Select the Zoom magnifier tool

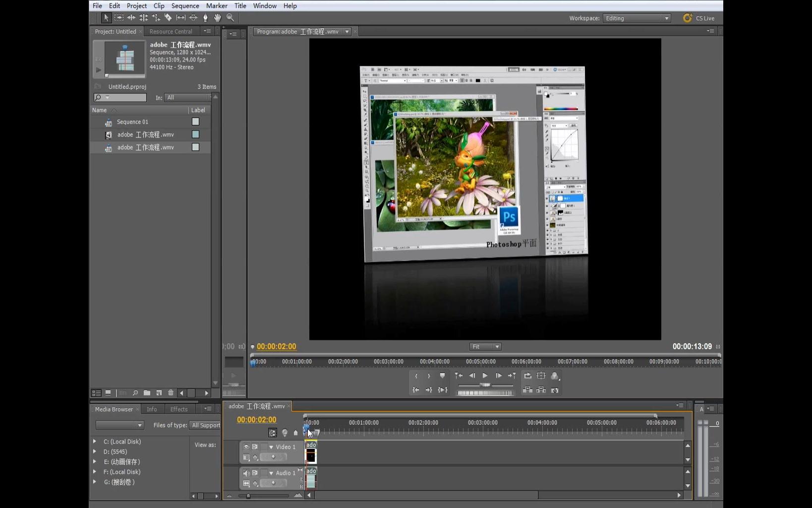[x=230, y=18]
